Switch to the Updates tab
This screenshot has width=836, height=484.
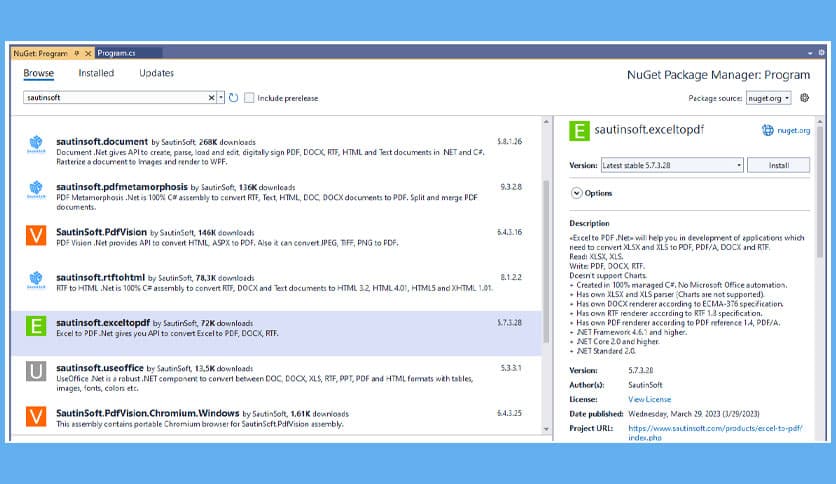click(156, 73)
